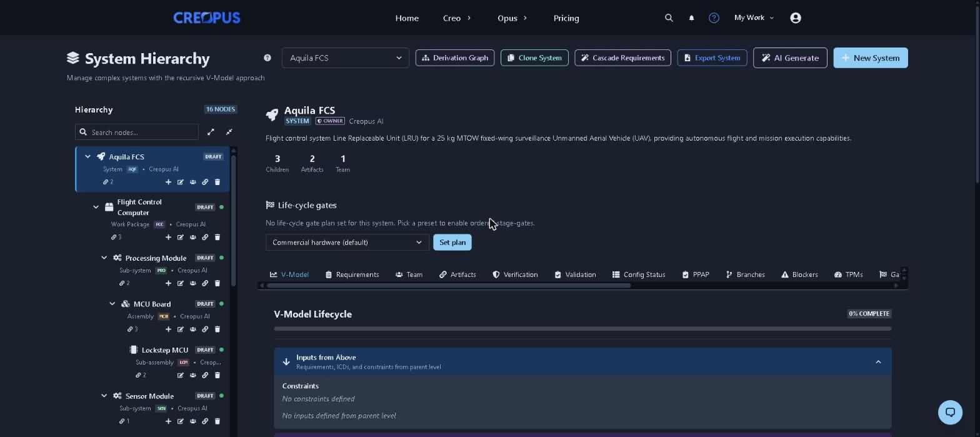Expand all hierarchy nodes icon
This screenshot has height=437, width=980.
tap(211, 132)
